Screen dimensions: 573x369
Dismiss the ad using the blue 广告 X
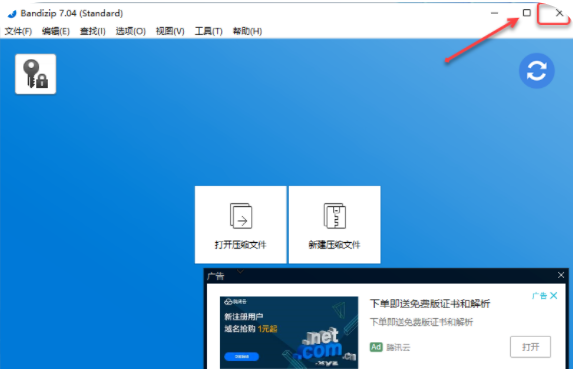554,296
